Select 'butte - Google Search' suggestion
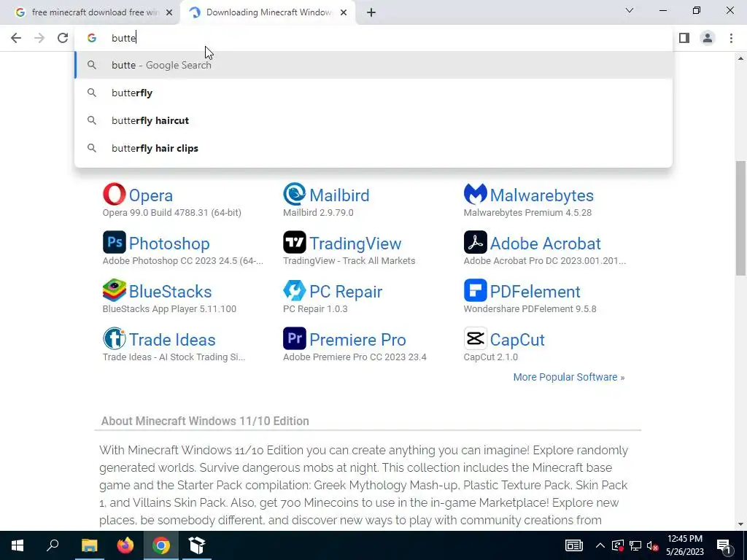Image resolution: width=747 pixels, height=560 pixels. click(x=373, y=65)
